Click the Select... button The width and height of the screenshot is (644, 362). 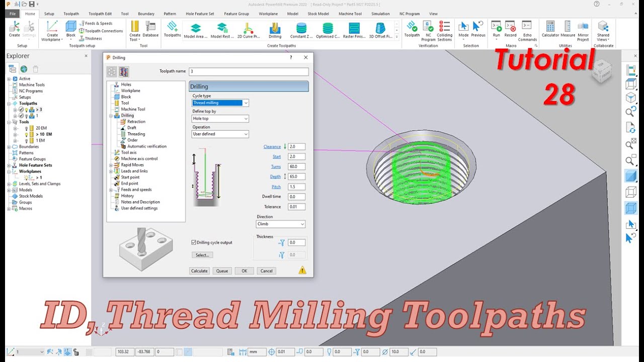coord(202,255)
